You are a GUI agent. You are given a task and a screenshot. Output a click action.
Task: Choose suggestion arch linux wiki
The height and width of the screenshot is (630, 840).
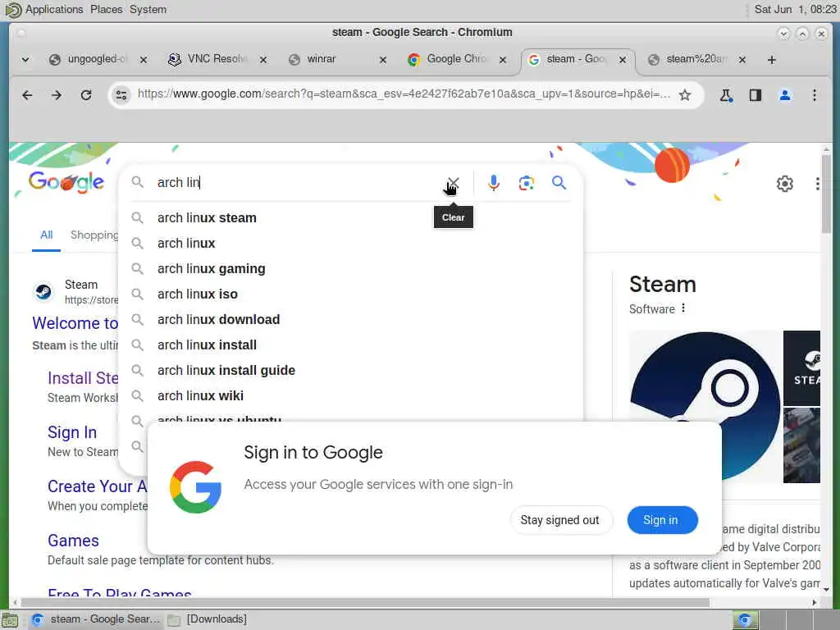click(x=351, y=396)
